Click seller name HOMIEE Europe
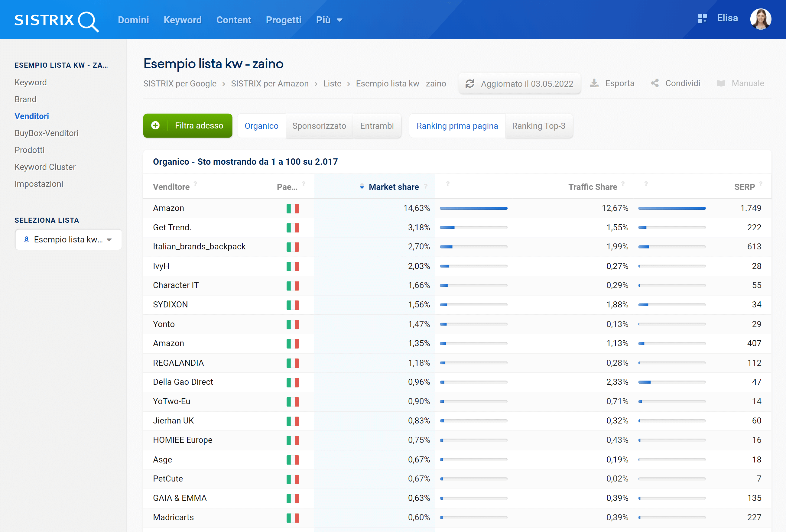 (x=183, y=440)
